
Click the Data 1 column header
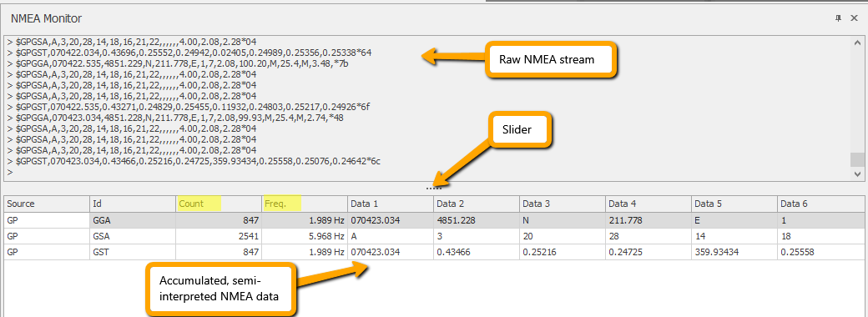pos(391,204)
